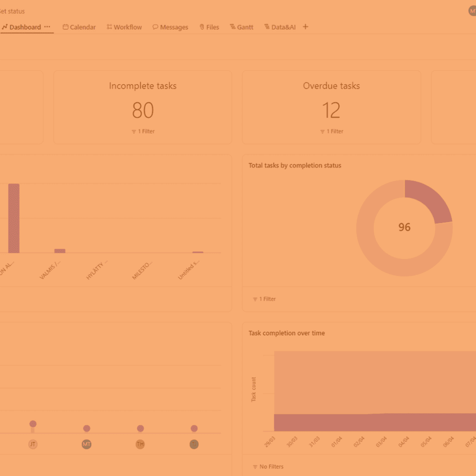Click the Incomplete tasks count 80
The height and width of the screenshot is (476, 476).
(x=143, y=110)
